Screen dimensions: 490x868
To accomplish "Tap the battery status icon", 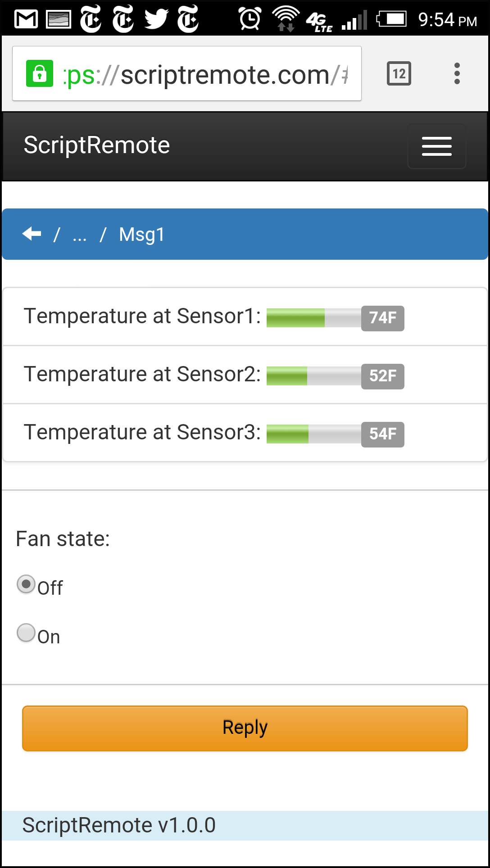I will 391,19.
